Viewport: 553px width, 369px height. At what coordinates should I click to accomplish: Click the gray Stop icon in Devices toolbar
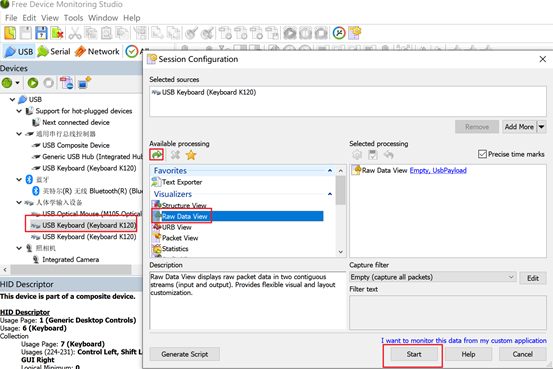[48, 83]
